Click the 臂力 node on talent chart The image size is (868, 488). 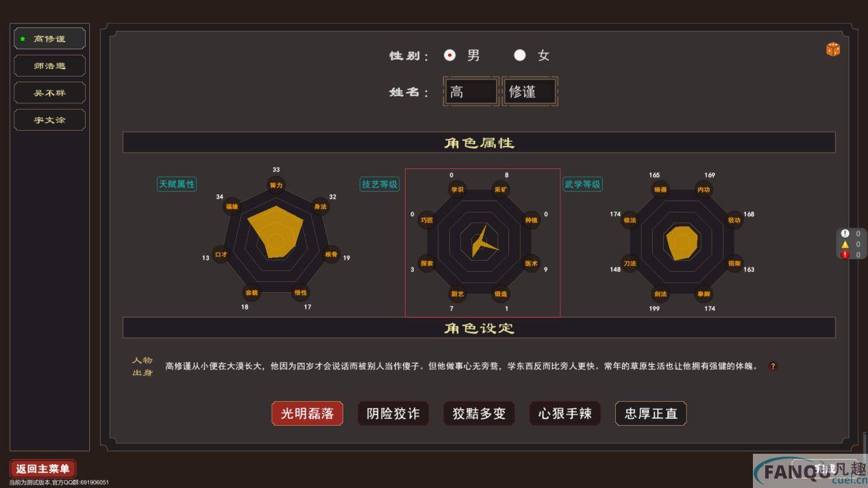click(x=276, y=185)
